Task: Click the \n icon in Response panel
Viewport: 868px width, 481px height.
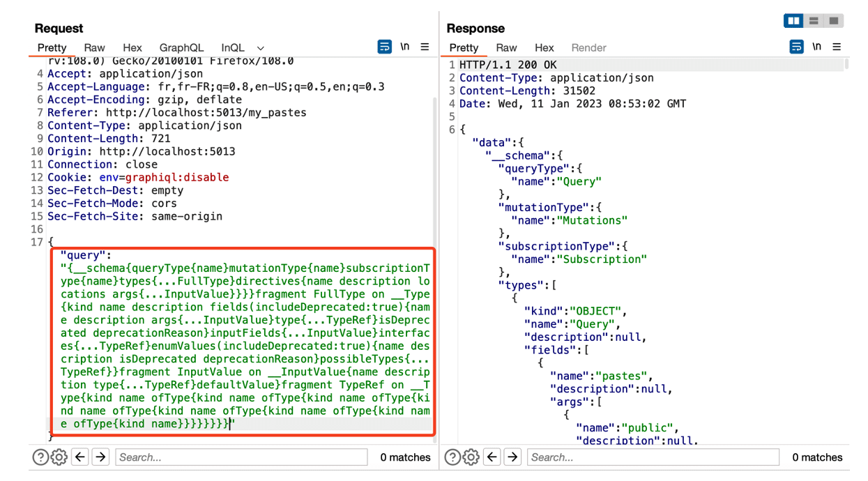Action: coord(816,47)
